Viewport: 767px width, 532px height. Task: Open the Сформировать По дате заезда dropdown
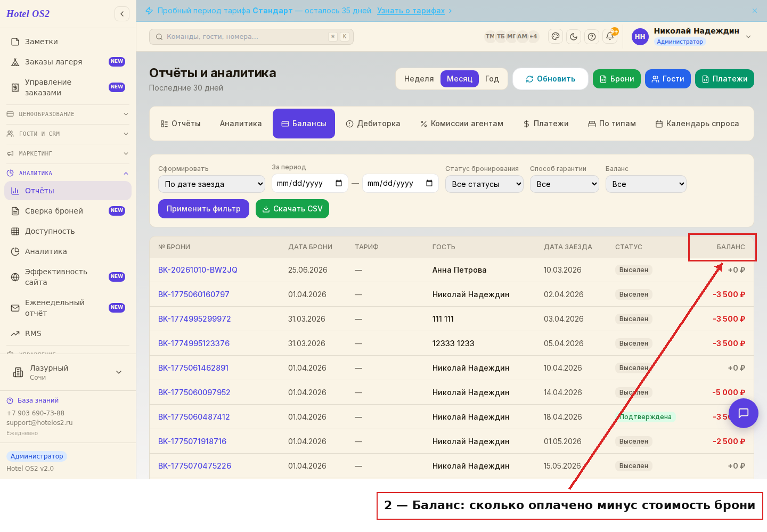(x=211, y=184)
